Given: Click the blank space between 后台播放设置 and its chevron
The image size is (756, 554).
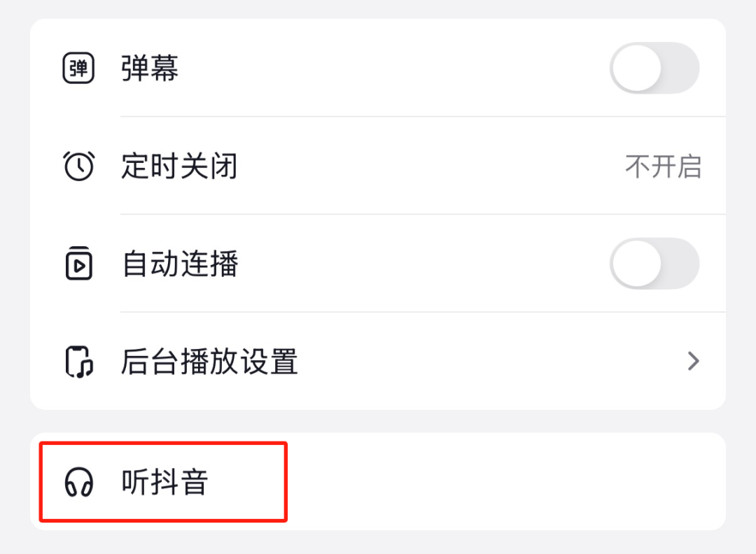Looking at the screenshot, I should 490,362.
